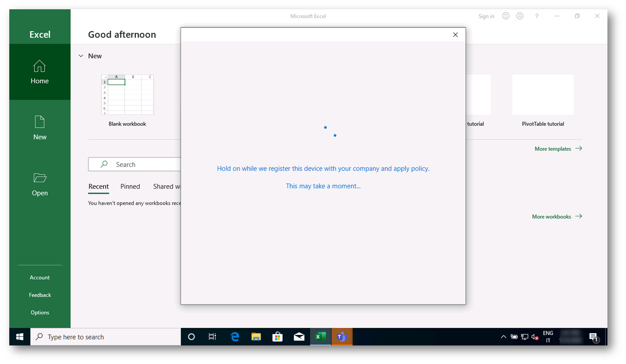The height and width of the screenshot is (364, 626).
Task: Select New in the Excel sidebar
Action: pyautogui.click(x=40, y=128)
